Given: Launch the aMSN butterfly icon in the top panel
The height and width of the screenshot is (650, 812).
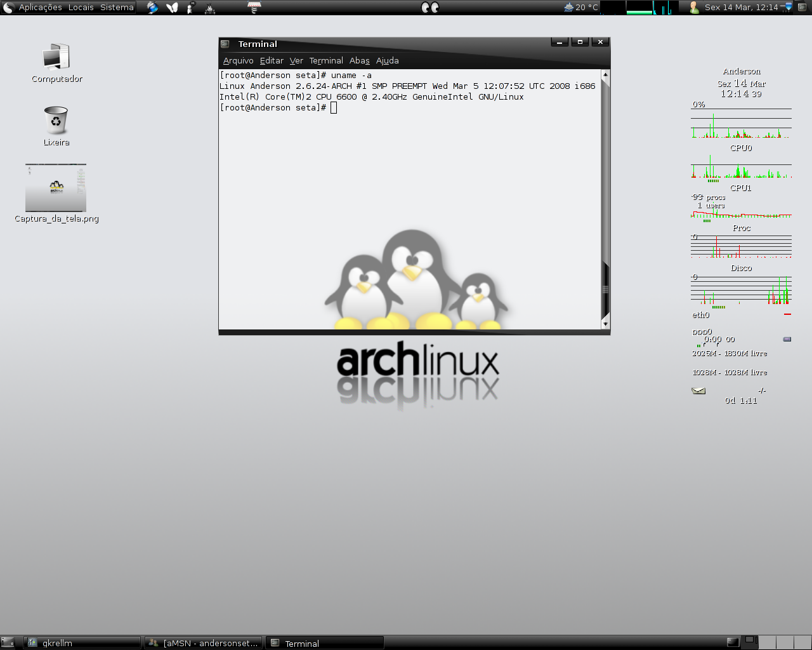Looking at the screenshot, I should (x=172, y=8).
